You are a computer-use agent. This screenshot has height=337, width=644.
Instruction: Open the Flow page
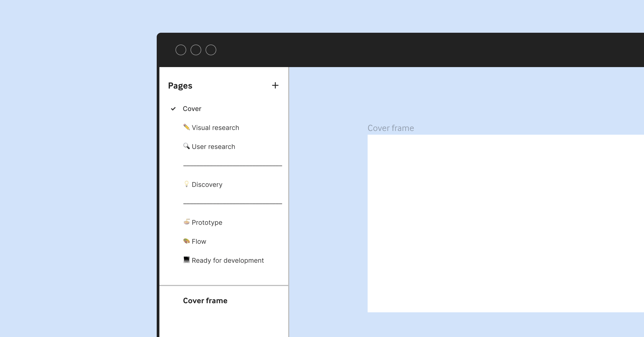coord(199,241)
